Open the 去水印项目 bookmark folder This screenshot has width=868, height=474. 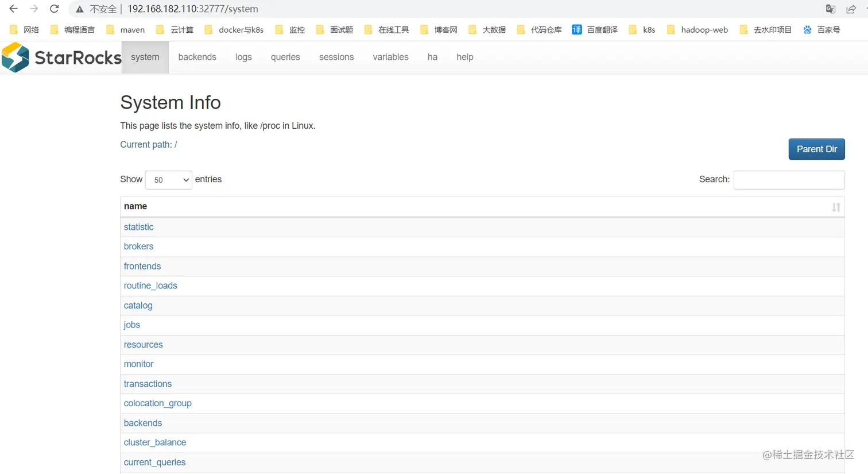[766, 30]
